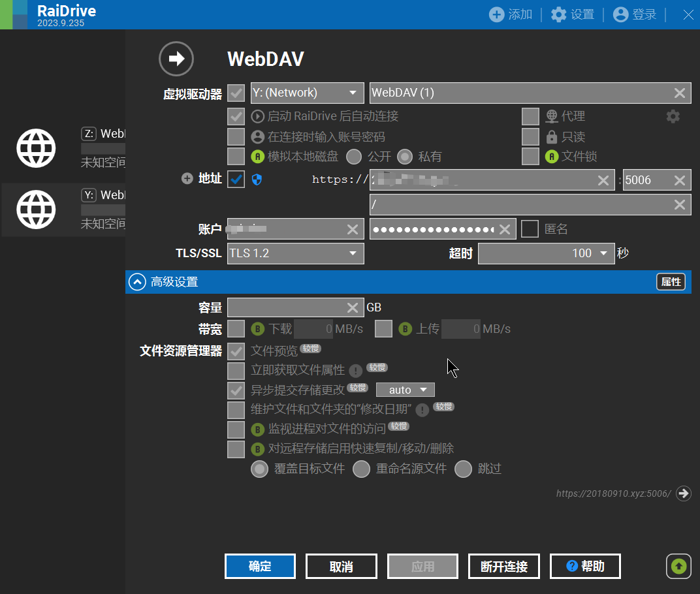Enable enter credentials on connect checkbox
Screen dimensions: 700x594
(x=236, y=136)
